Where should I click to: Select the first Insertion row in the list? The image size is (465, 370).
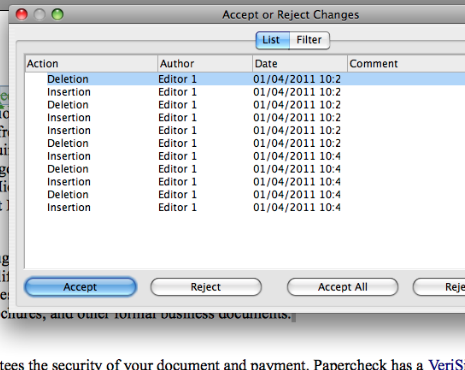(x=245, y=92)
